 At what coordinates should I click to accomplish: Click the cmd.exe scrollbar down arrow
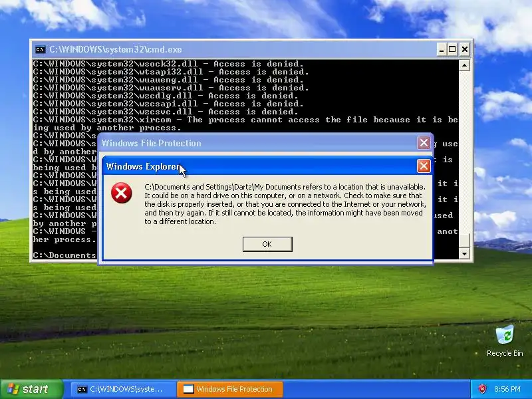464,253
